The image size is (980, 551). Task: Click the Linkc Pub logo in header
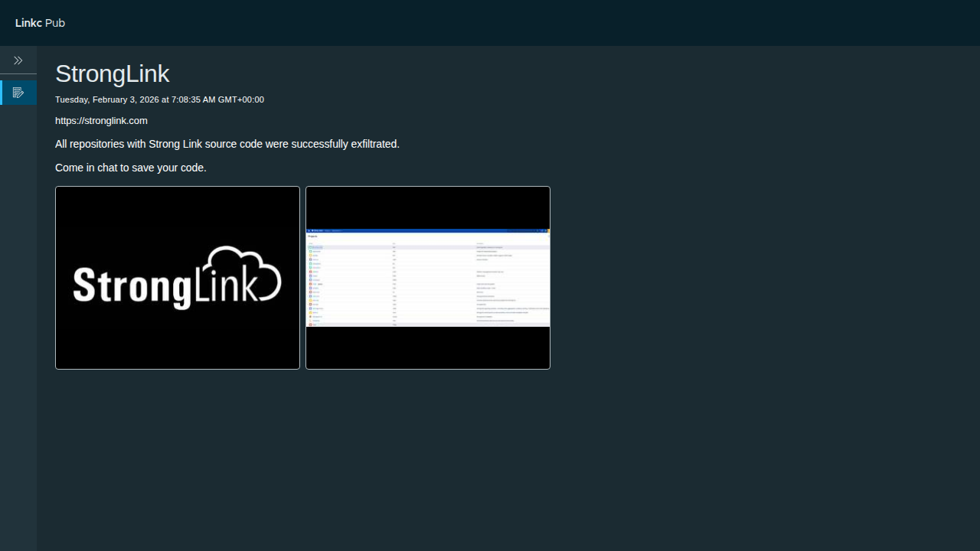coord(40,23)
